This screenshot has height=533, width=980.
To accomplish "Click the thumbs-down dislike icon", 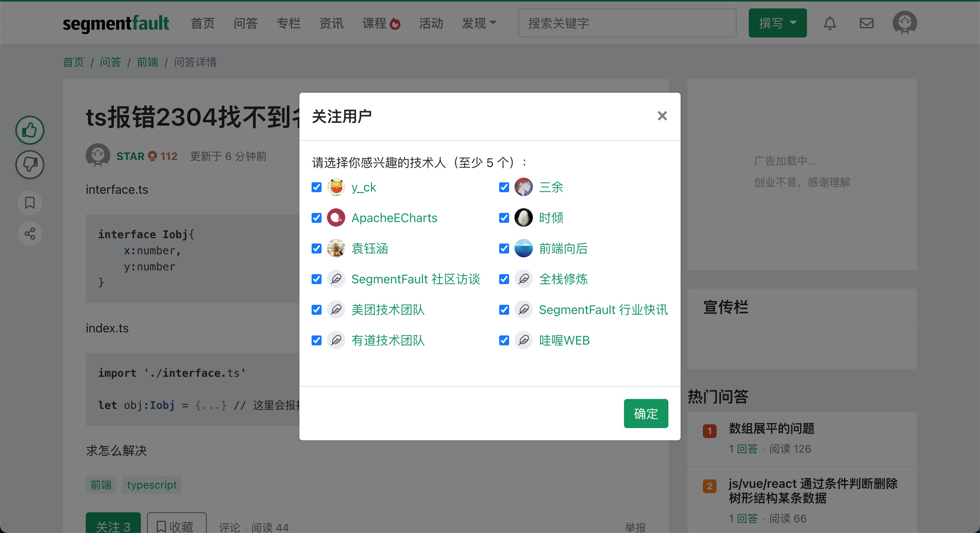I will (30, 165).
